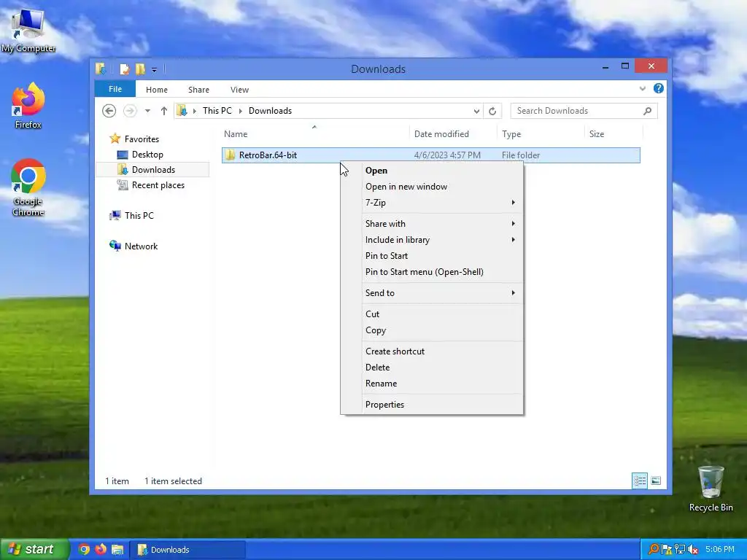Switch to the Home ribbon tab
This screenshot has height=560, width=747.
(157, 90)
